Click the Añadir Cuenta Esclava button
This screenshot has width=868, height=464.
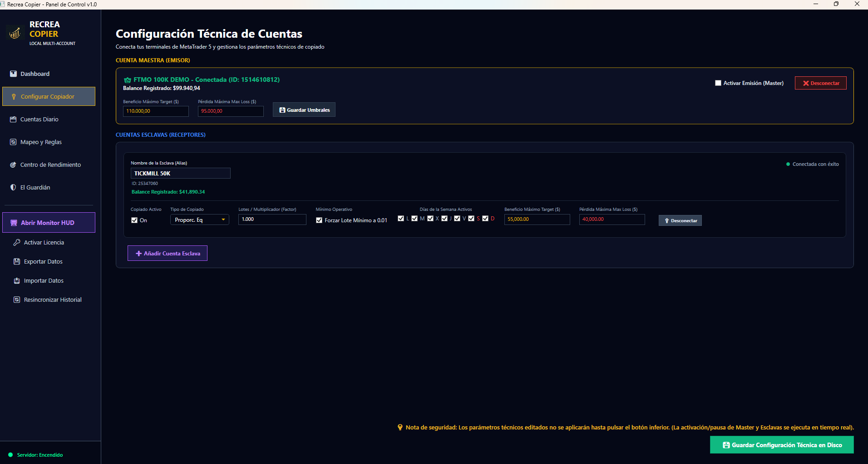168,253
